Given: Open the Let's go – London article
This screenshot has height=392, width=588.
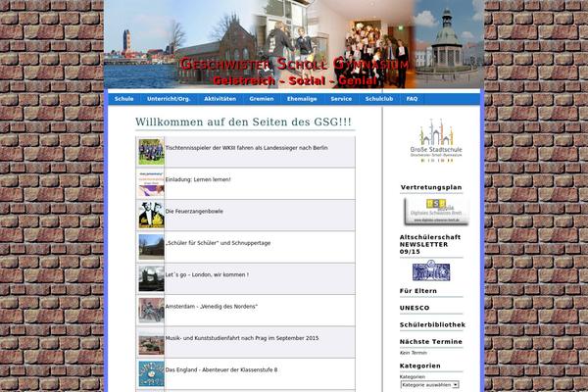Looking at the screenshot, I should tap(207, 274).
